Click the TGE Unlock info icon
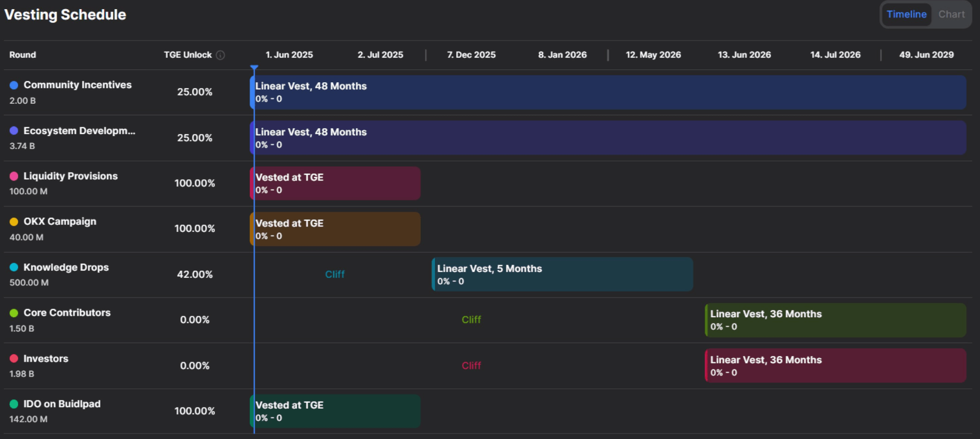Image resolution: width=980 pixels, height=439 pixels. [x=220, y=55]
